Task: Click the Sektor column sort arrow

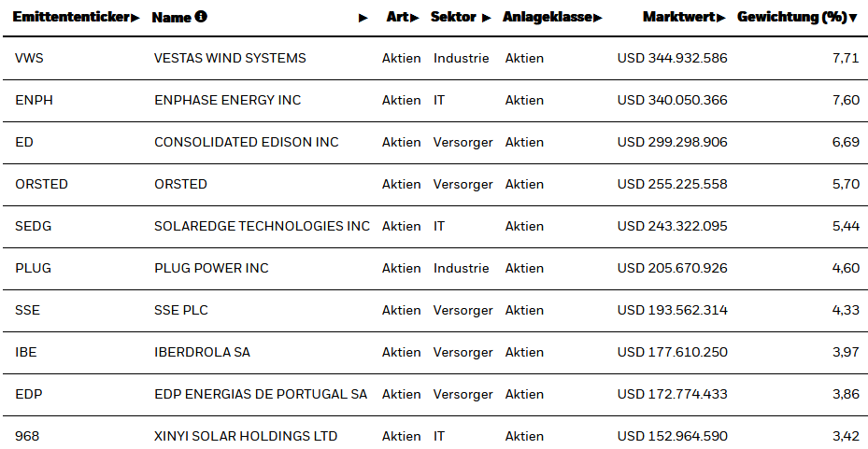Action: click(x=486, y=18)
